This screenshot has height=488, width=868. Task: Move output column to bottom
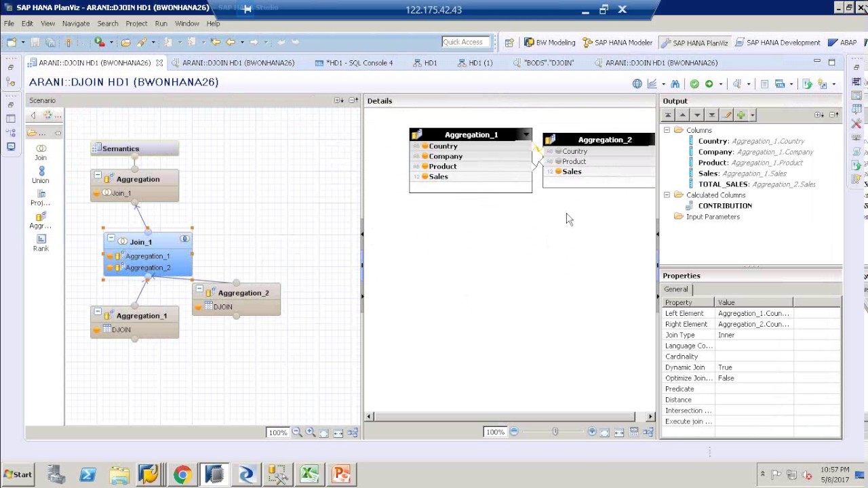[x=712, y=115]
